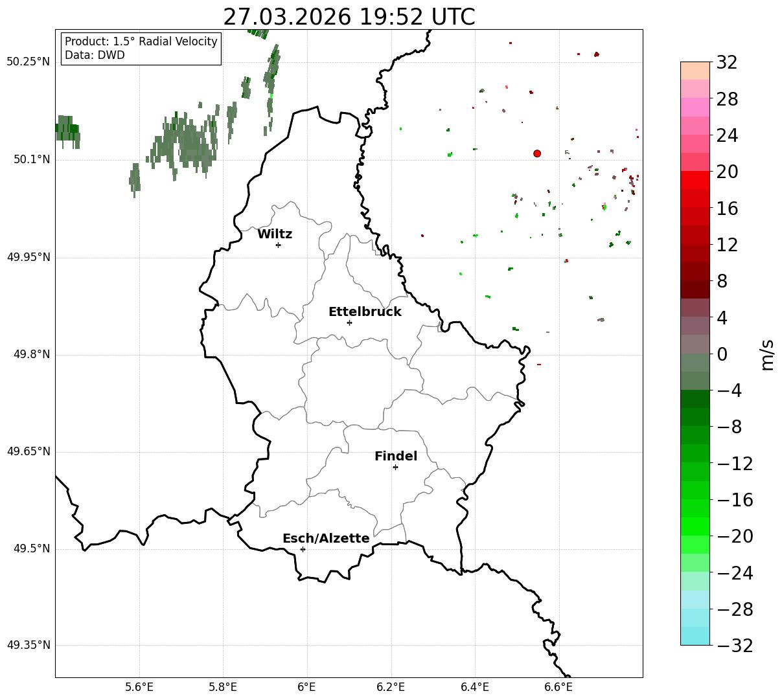Click the 49.5°N latitude label
782x700 pixels.
pyautogui.click(x=32, y=548)
